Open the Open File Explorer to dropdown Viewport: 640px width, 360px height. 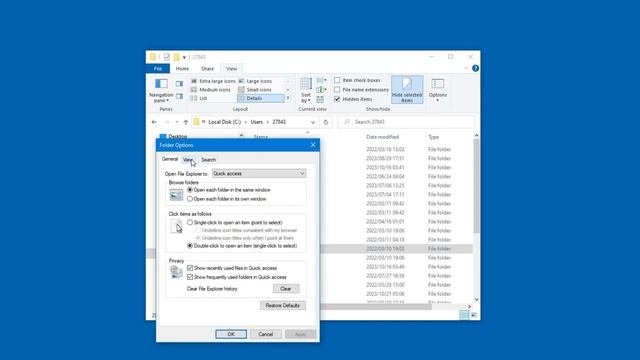point(259,173)
